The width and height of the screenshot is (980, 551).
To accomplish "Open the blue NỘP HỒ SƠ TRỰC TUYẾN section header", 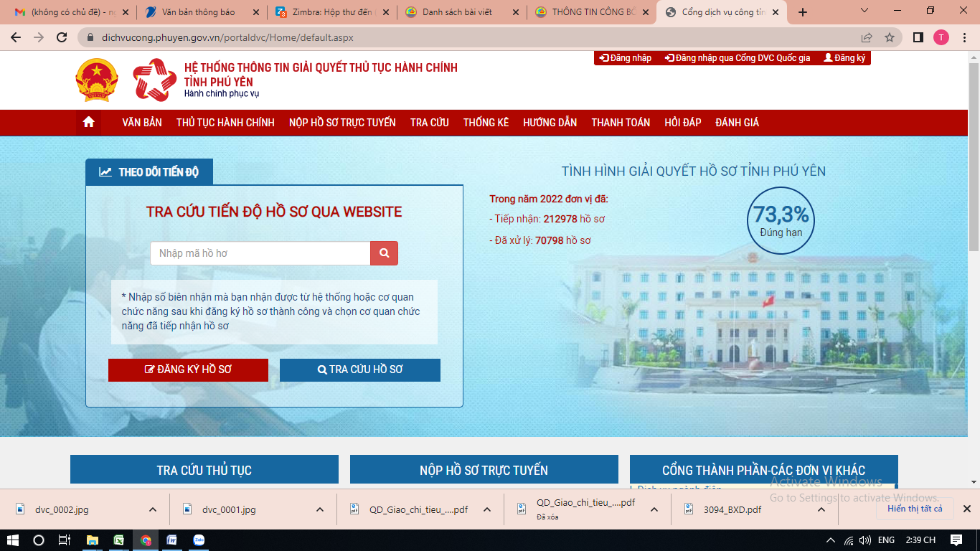I will point(484,470).
